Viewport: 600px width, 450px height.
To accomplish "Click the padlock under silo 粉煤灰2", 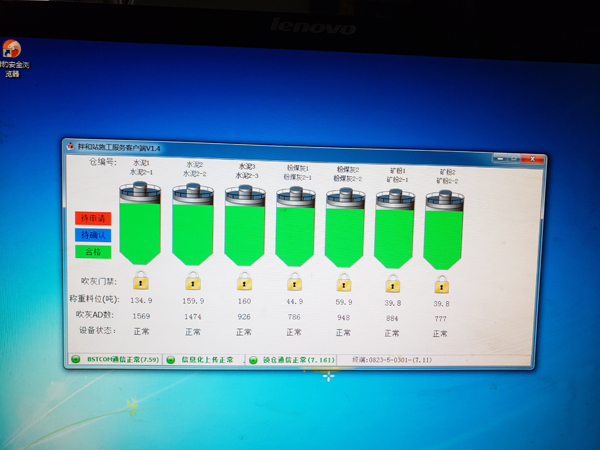I will point(344,283).
